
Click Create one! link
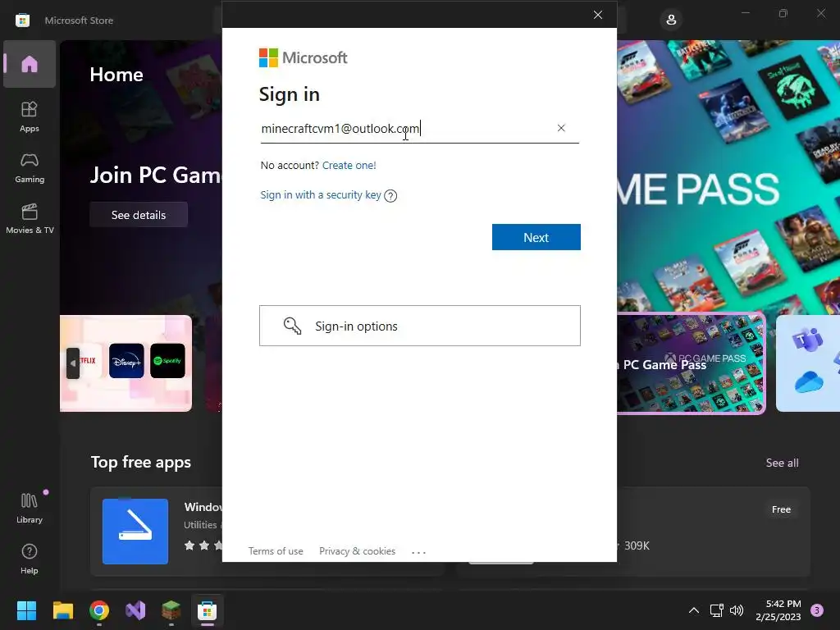click(349, 165)
